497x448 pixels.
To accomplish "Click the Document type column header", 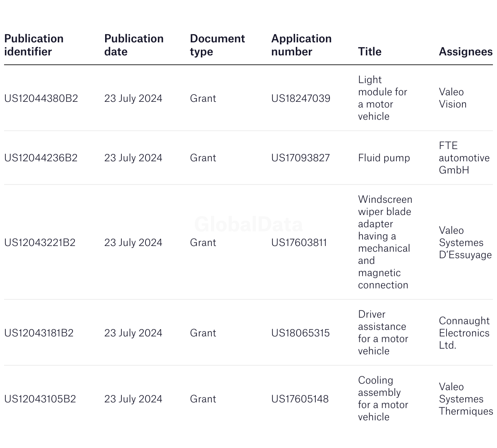I will click(x=217, y=45).
